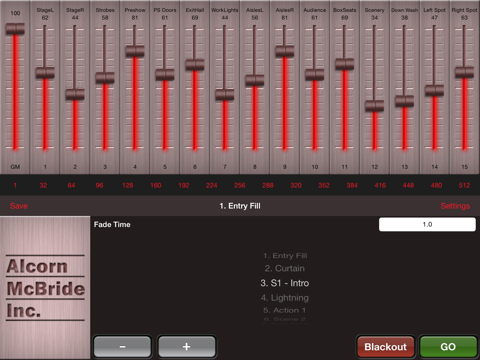The image size is (480, 360).
Task: Jump to channel bank 128
Action: pos(128,185)
